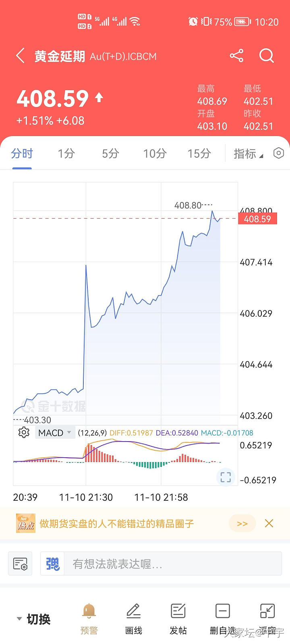
Task: Open MACD indicator gear settings
Action: pyautogui.click(x=24, y=433)
